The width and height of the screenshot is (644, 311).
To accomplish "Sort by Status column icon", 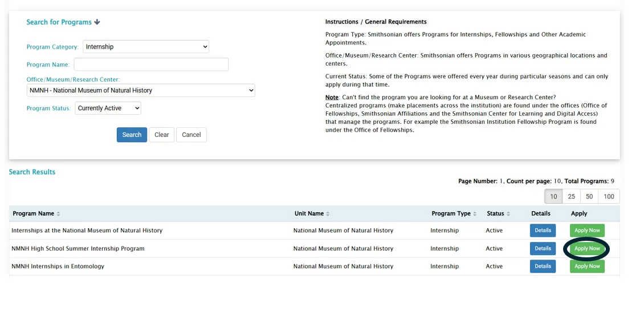I will tap(508, 214).
